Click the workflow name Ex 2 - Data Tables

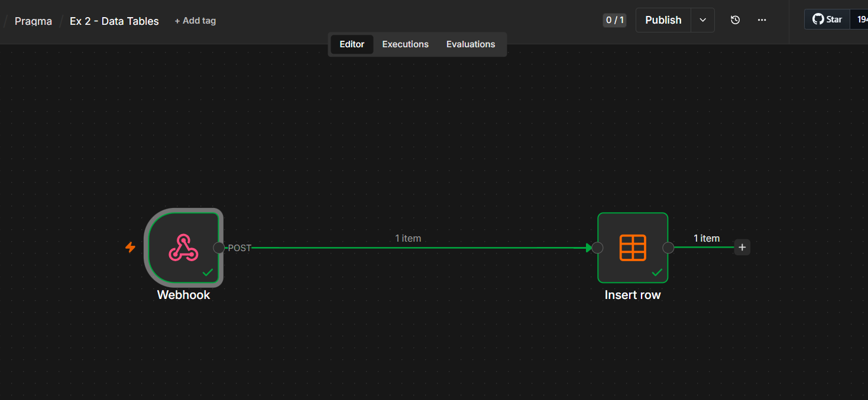[114, 21]
